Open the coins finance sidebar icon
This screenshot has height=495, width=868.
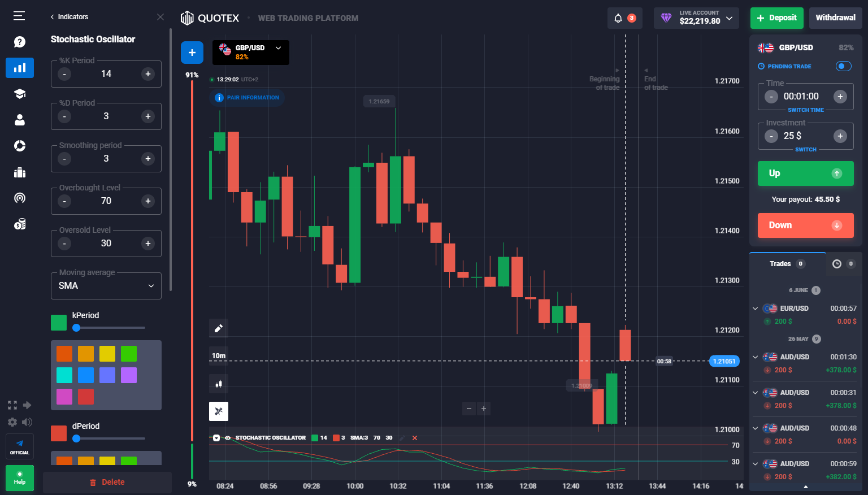[x=20, y=224]
